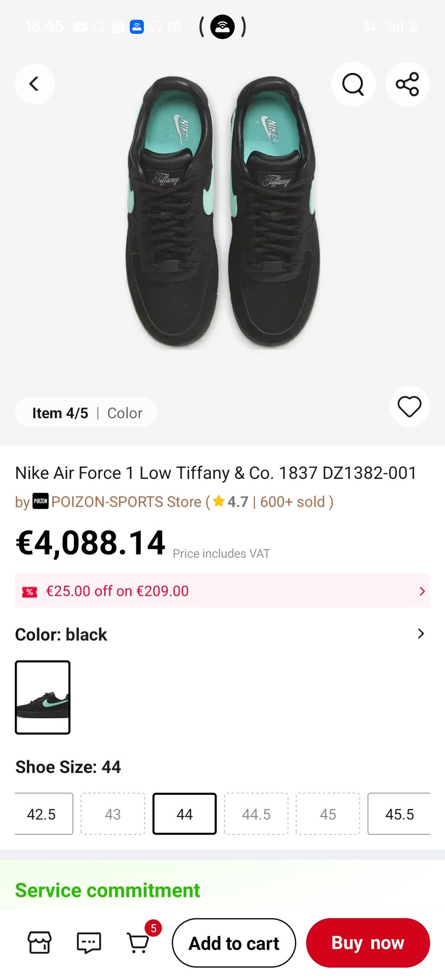This screenshot has width=445, height=980.
Task: Open the store shop icon
Action: point(40,942)
